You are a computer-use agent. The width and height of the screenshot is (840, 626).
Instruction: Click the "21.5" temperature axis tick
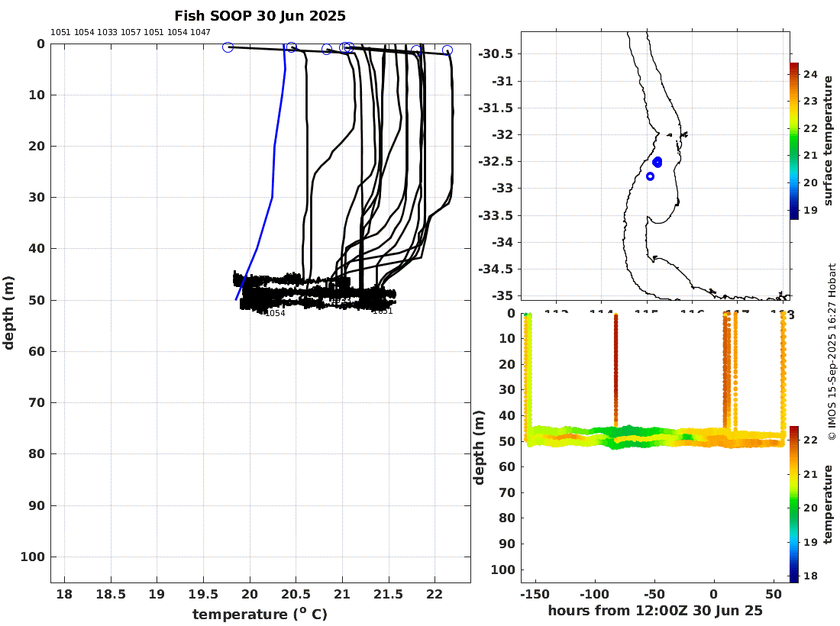pyautogui.click(x=388, y=595)
